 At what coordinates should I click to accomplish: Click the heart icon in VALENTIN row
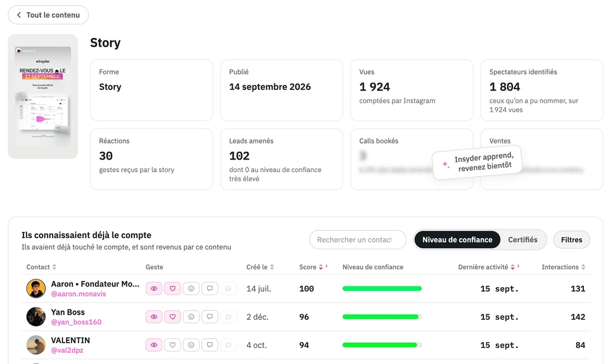click(173, 345)
